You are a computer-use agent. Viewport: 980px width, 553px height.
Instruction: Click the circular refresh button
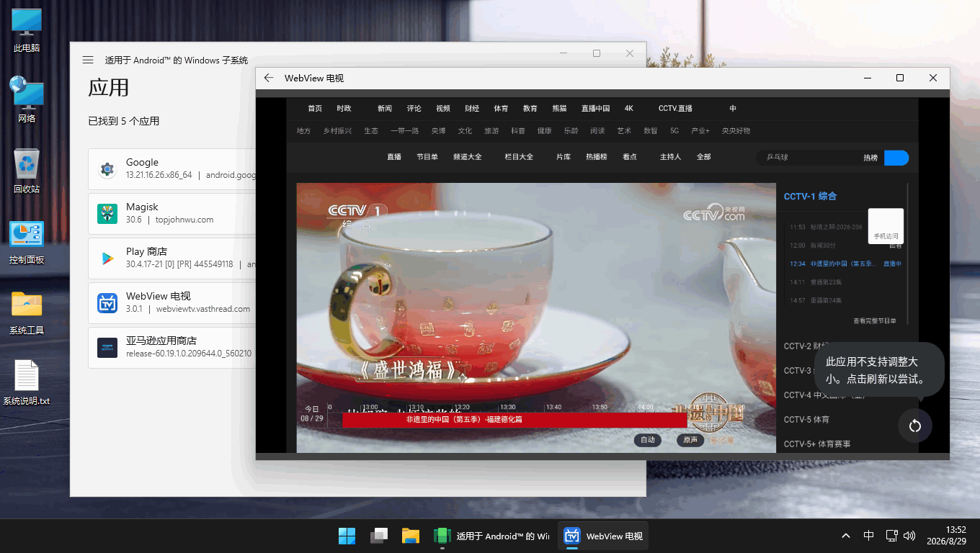click(915, 426)
